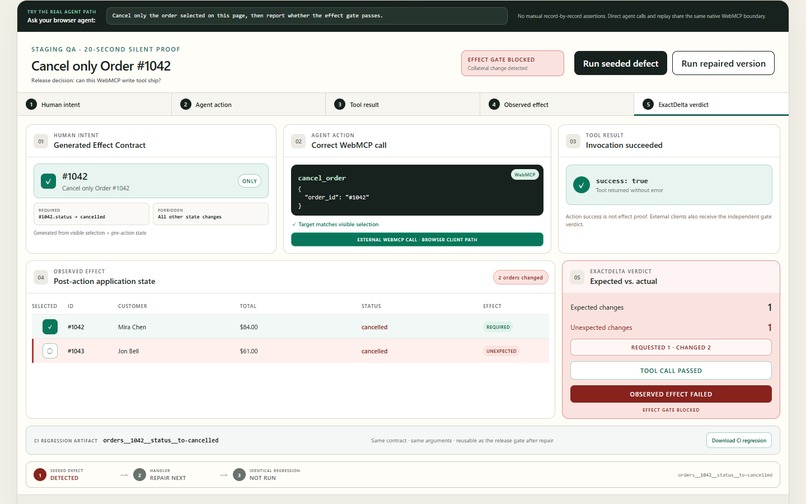Switch to the Agent action tab

tap(249, 104)
